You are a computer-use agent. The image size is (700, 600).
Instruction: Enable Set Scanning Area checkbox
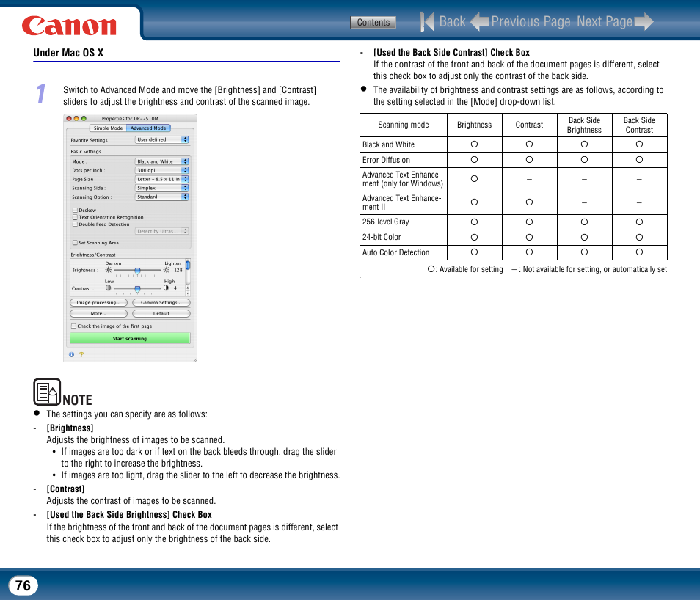[75, 242]
